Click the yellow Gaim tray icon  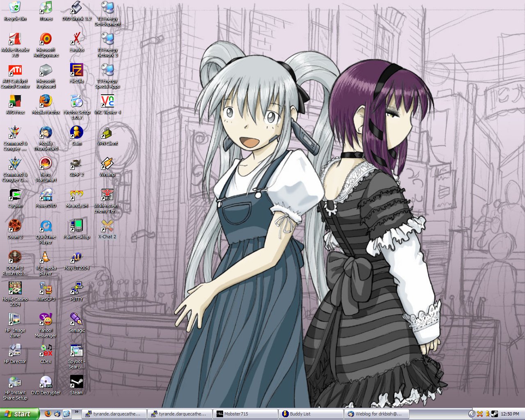(487, 414)
